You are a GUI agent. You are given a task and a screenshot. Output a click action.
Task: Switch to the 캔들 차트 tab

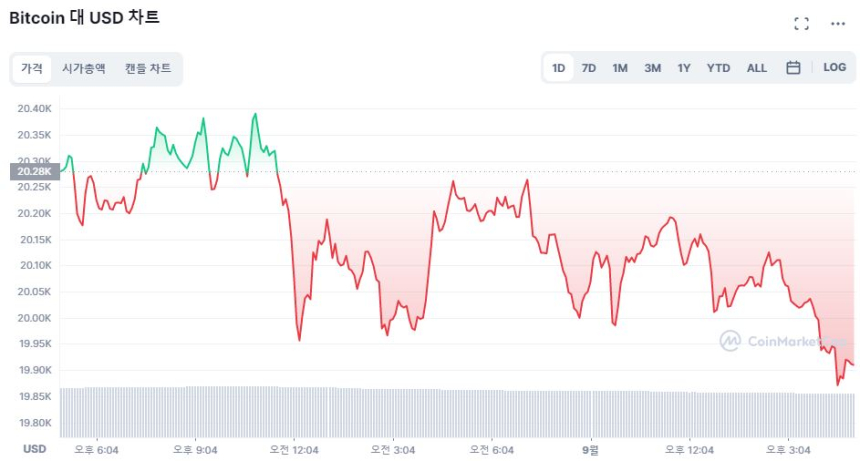tap(148, 68)
